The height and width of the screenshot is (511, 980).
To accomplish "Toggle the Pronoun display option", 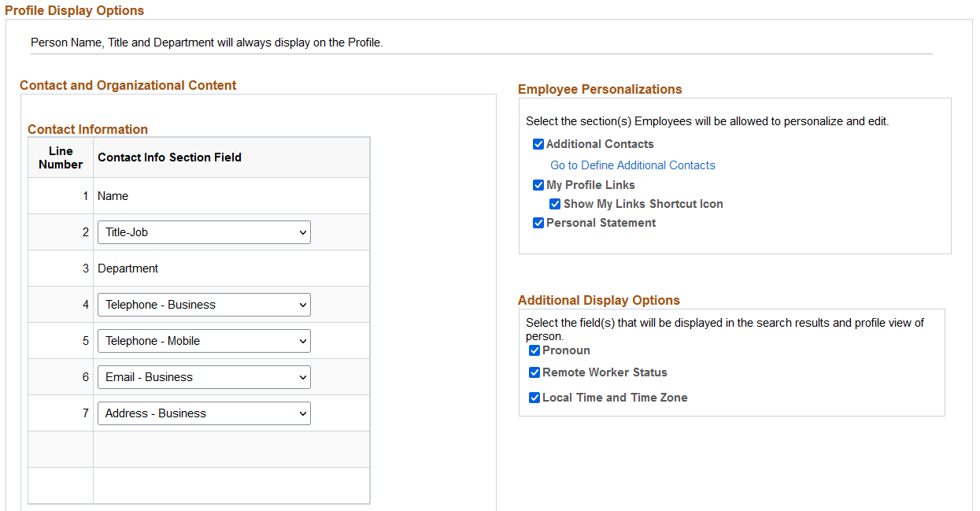I will point(534,350).
